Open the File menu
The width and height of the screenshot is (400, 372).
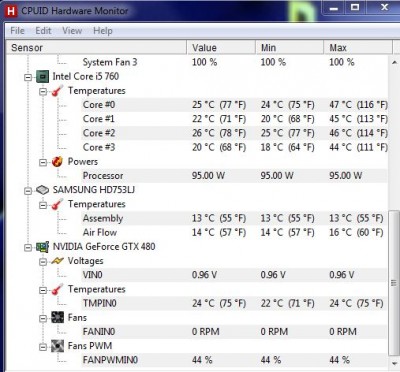tap(17, 31)
